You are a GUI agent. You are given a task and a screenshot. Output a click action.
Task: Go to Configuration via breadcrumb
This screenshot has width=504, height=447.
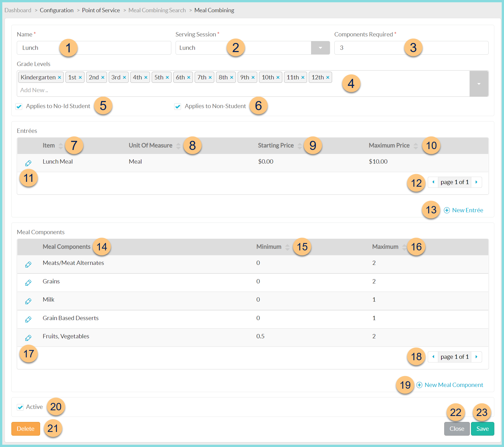tap(56, 10)
